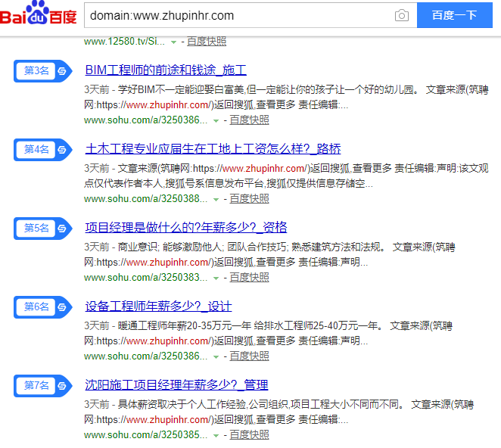
Task: Click URL www.sohu.com/a/3250386... under BIM result
Action: point(146,120)
